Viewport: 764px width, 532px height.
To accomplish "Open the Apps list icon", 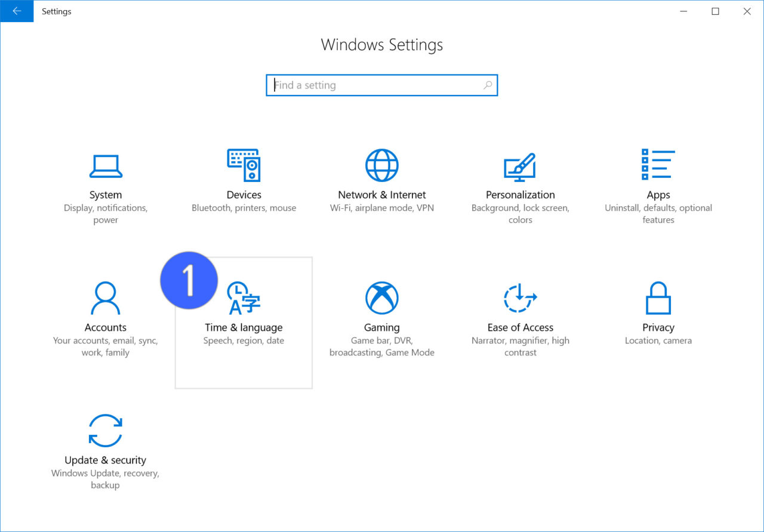I will [658, 165].
